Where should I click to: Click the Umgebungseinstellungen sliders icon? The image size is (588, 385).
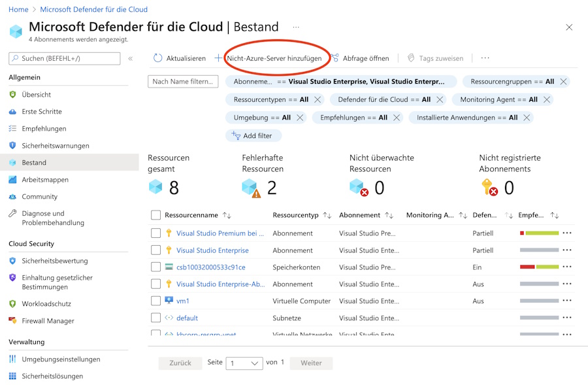tap(12, 359)
